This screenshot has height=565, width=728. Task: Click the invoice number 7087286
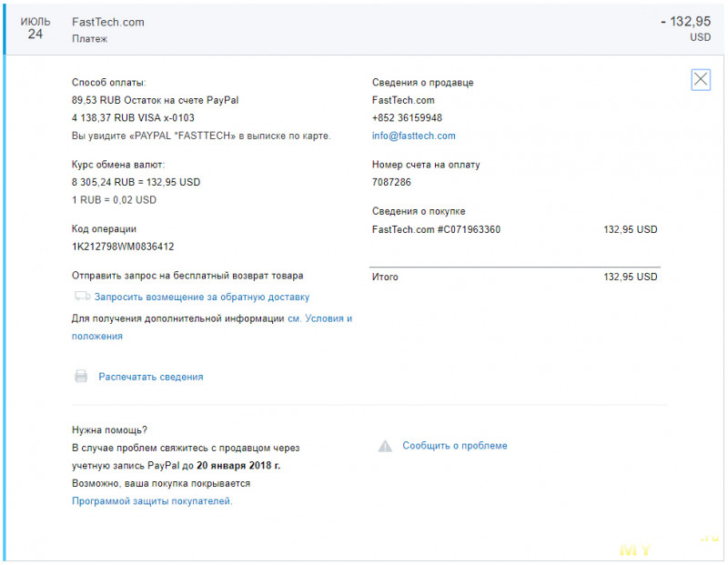click(x=391, y=182)
